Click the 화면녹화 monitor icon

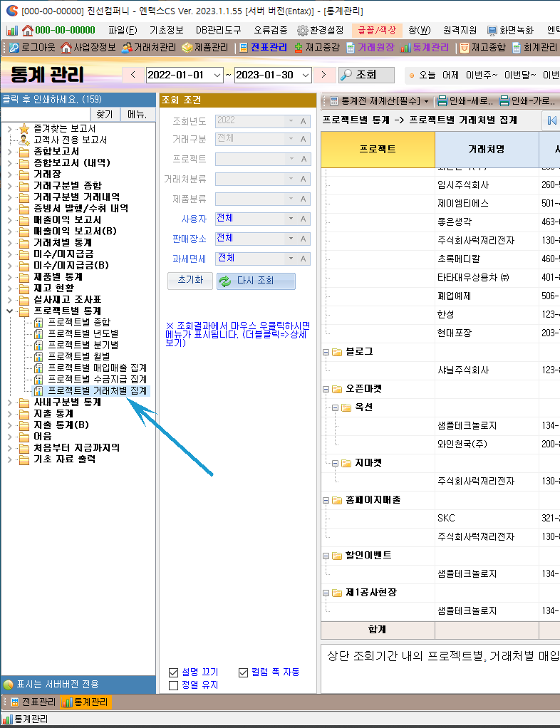(x=492, y=31)
